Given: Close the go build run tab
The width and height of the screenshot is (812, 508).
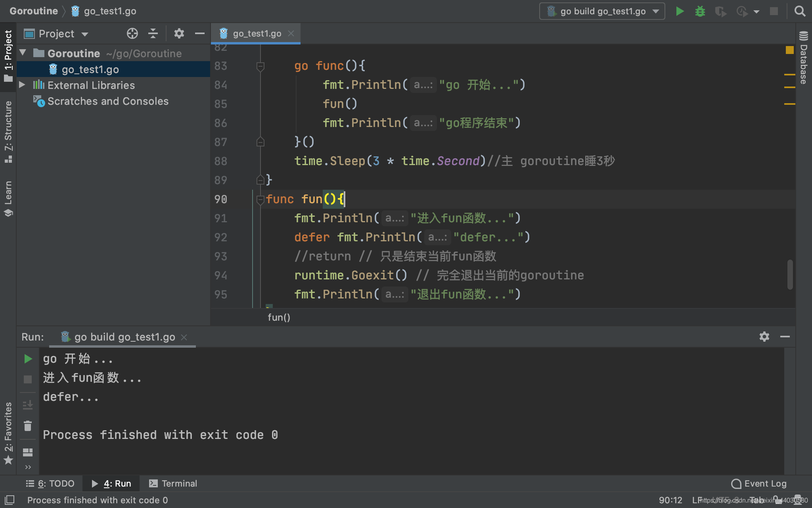Looking at the screenshot, I should (184, 337).
